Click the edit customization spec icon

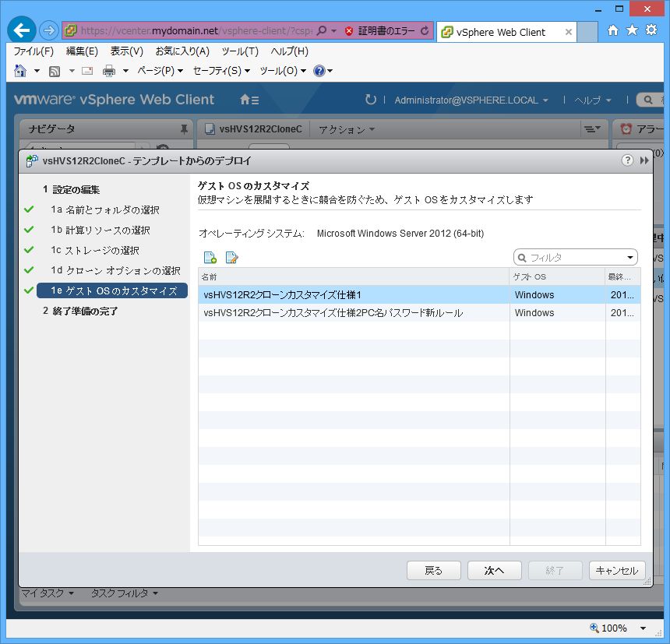click(231, 258)
